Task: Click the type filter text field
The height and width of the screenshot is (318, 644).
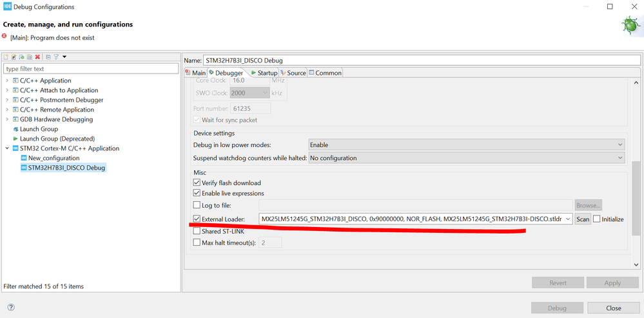Action: pyautogui.click(x=91, y=68)
